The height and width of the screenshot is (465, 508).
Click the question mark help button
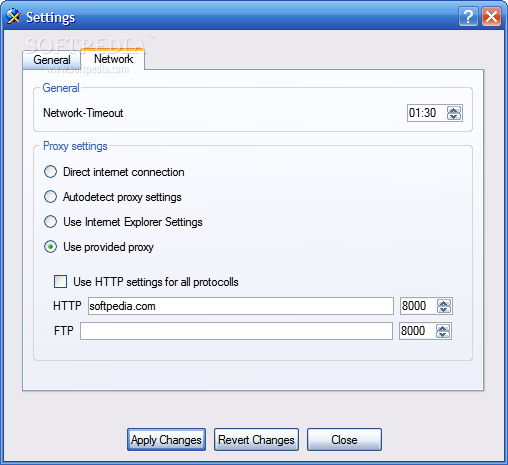468,17
